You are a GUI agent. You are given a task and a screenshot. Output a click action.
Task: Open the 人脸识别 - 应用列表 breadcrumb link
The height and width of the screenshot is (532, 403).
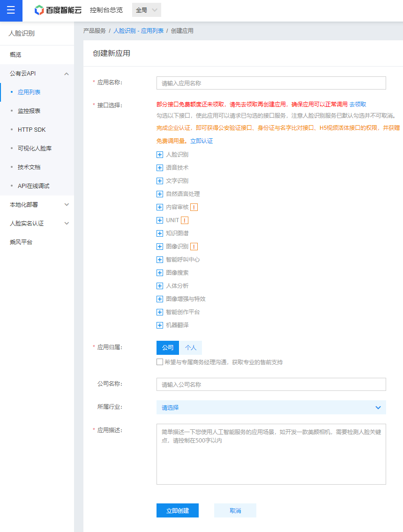pyautogui.click(x=138, y=31)
